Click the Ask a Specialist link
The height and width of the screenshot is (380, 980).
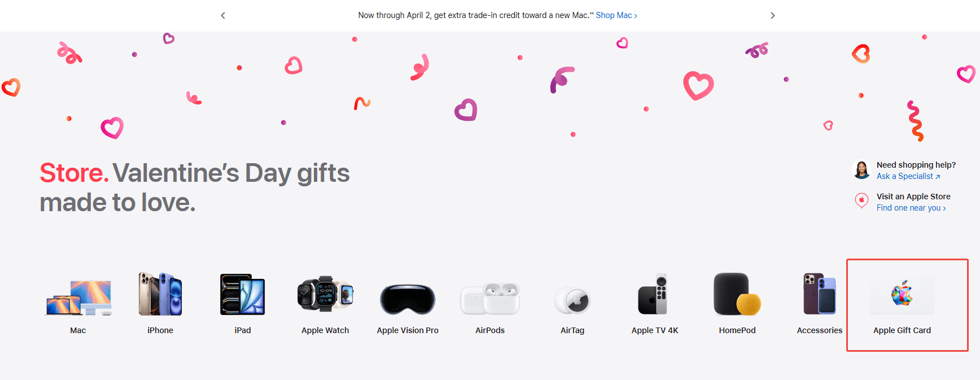(908, 176)
